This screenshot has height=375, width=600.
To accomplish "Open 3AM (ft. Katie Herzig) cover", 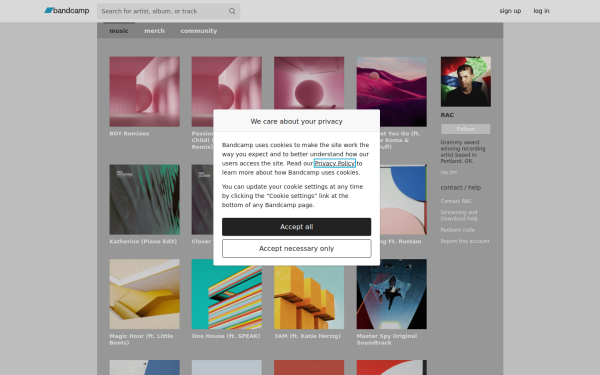I will [x=309, y=294].
